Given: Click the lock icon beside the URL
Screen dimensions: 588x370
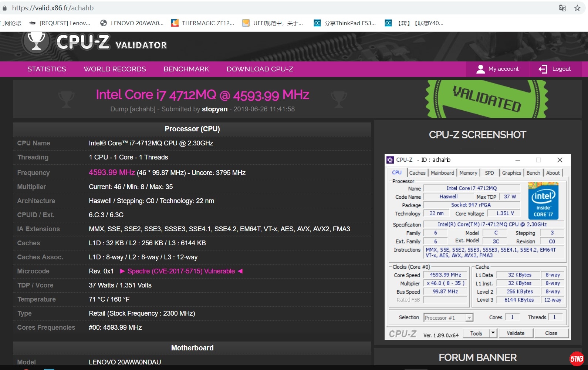Looking at the screenshot, I should [x=4, y=8].
